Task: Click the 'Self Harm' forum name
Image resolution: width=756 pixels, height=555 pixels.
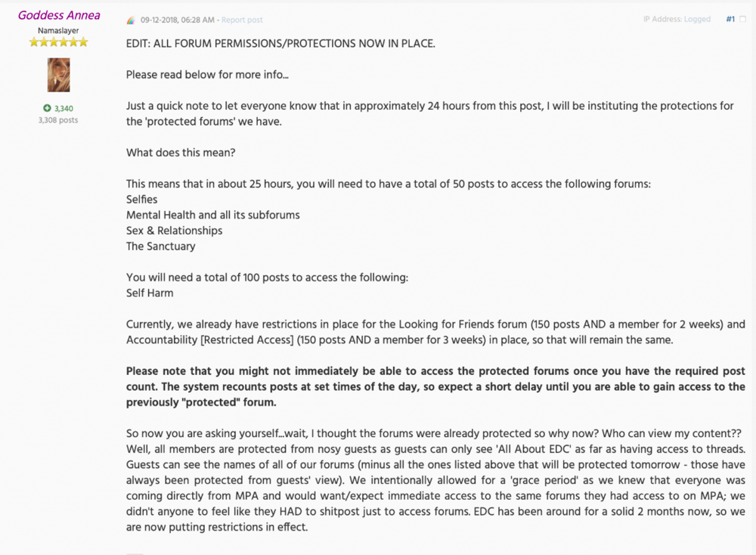Action: point(150,293)
